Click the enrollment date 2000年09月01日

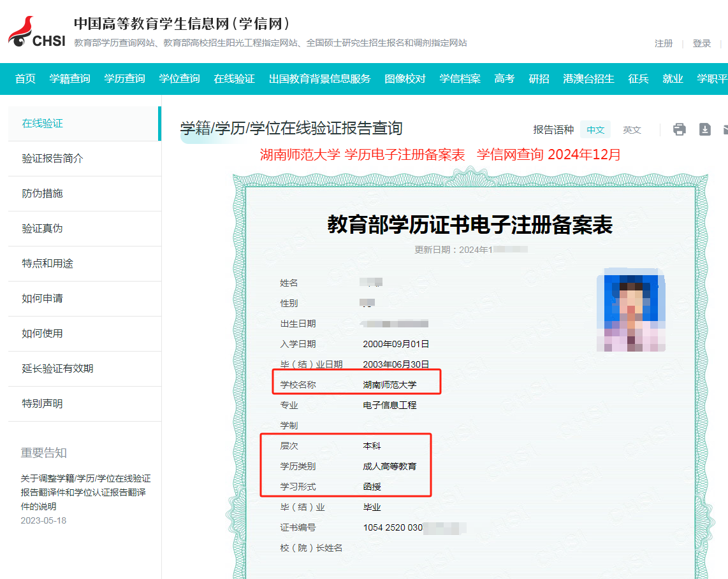click(x=396, y=344)
